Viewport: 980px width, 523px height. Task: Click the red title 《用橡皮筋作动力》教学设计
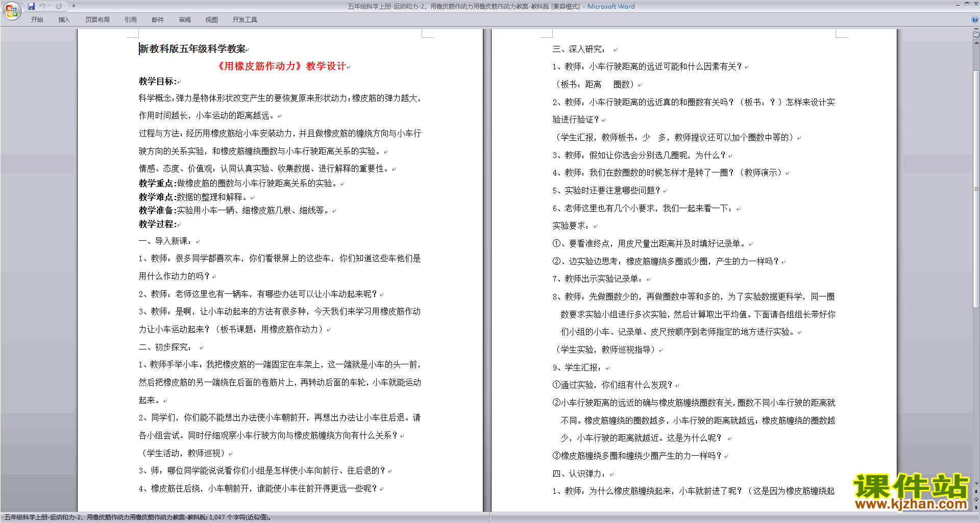[281, 66]
